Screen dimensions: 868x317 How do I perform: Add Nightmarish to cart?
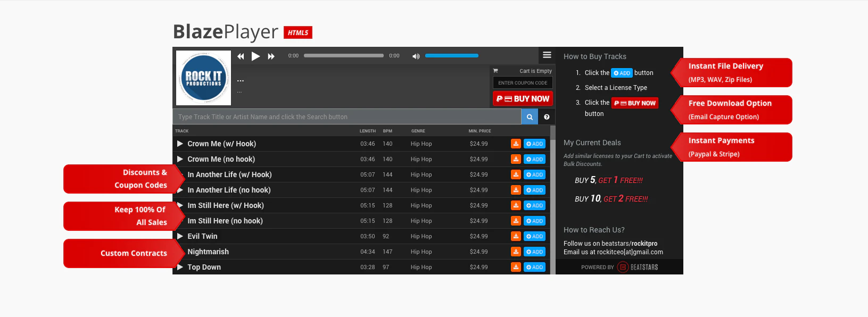pyautogui.click(x=534, y=252)
